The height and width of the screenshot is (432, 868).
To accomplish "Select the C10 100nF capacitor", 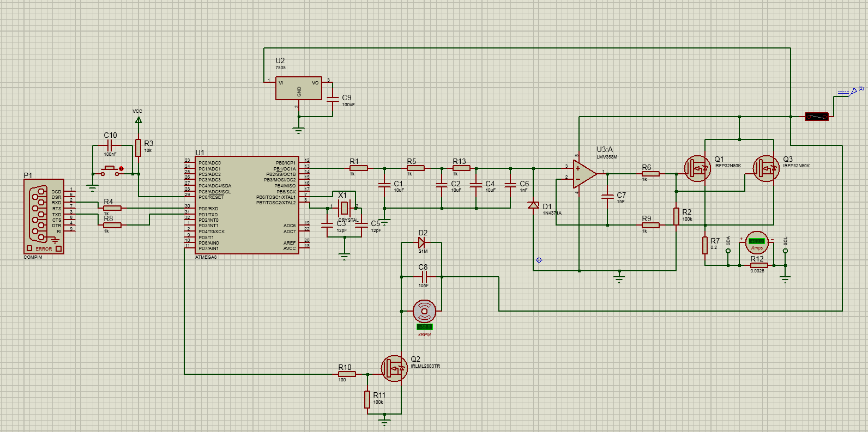I will pos(110,145).
